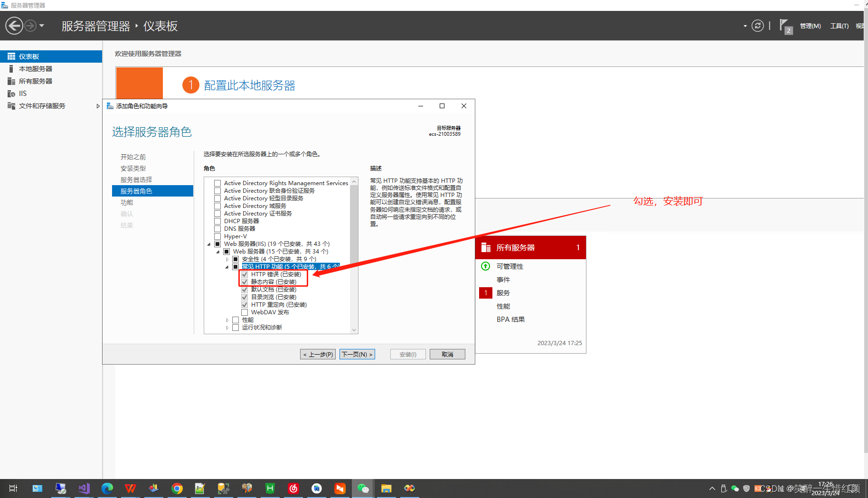
Task: Check Active Directory Rights Management Services
Action: pyautogui.click(x=217, y=183)
